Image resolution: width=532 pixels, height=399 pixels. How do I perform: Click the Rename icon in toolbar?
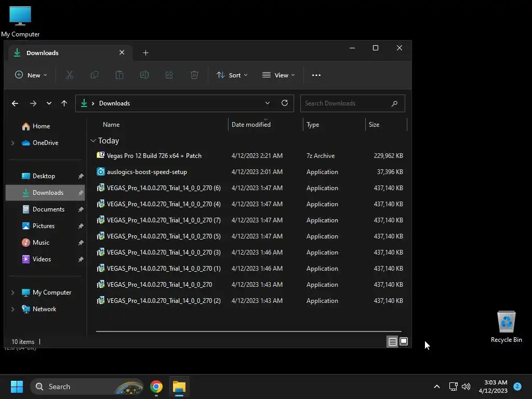144,75
